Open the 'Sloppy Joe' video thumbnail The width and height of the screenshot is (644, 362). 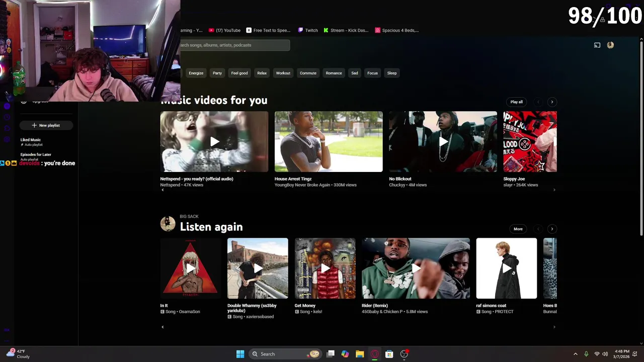[x=530, y=142]
